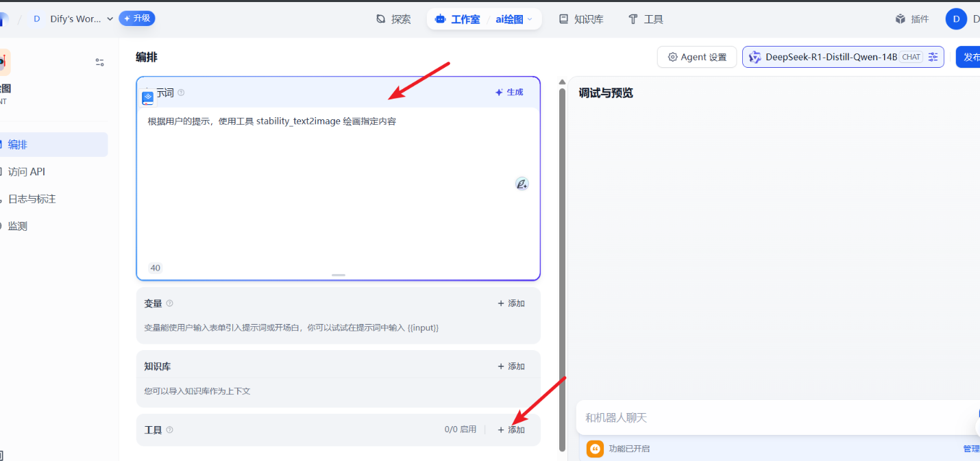Switch to the 工作室 studio tab
Image resolution: width=980 pixels, height=461 pixels.
[458, 19]
